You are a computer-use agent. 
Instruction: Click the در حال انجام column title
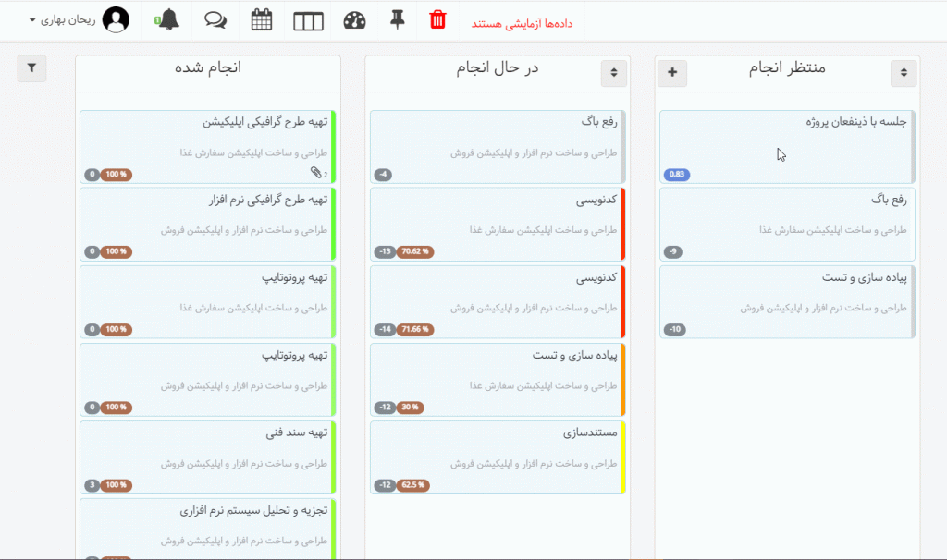pyautogui.click(x=498, y=68)
